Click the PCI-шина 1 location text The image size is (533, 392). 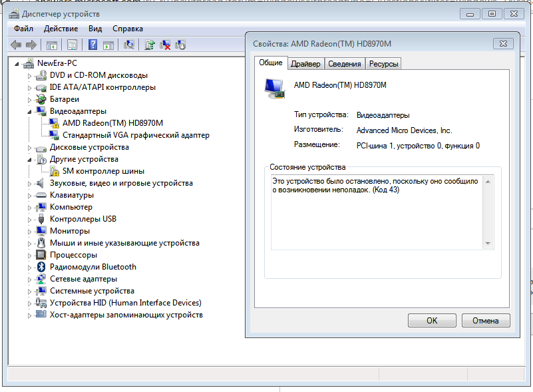click(x=418, y=146)
